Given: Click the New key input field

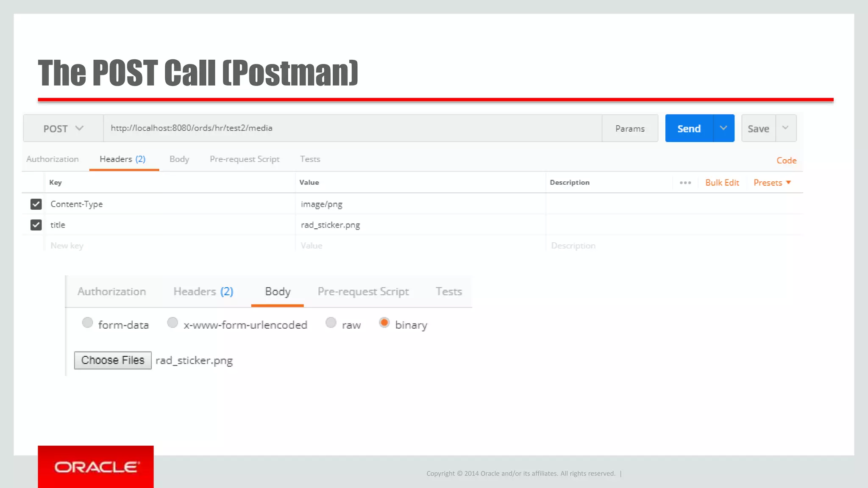Looking at the screenshot, I should (x=170, y=246).
